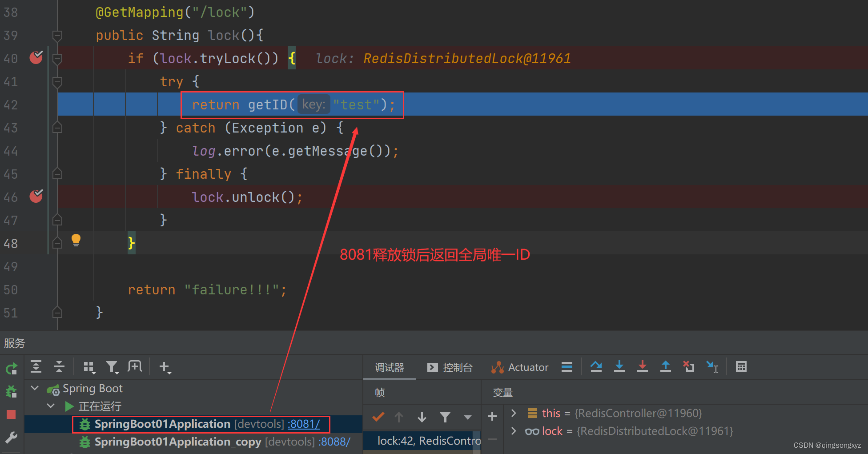Collapse the Spring Boot tree node
Viewport: 868px width, 454px height.
click(x=35, y=388)
